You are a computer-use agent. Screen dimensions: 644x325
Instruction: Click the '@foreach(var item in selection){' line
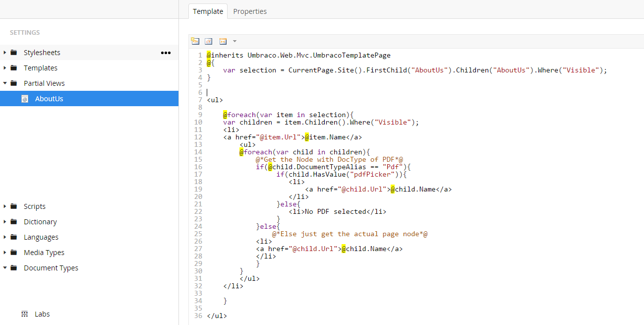(x=289, y=115)
